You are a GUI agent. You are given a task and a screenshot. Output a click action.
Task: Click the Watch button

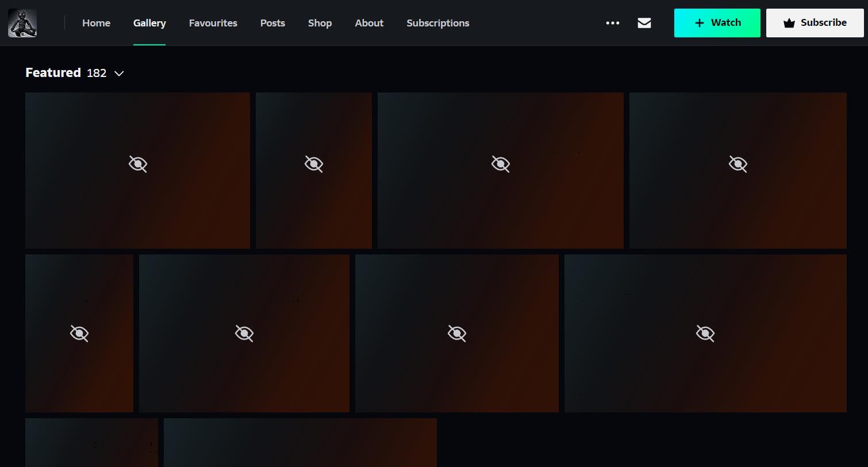pos(717,23)
